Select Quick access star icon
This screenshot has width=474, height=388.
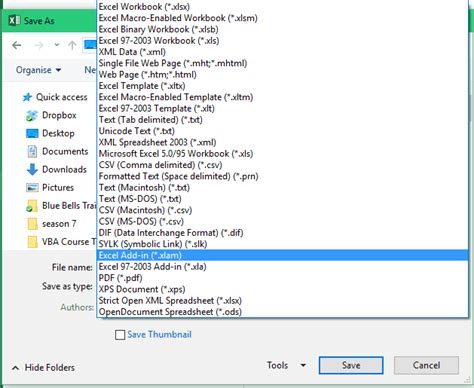pos(27,97)
